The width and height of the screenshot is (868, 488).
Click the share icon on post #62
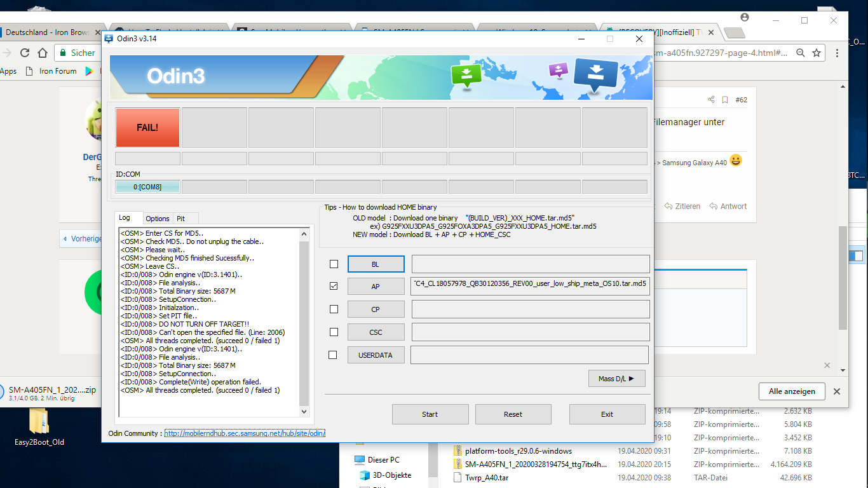coord(711,100)
